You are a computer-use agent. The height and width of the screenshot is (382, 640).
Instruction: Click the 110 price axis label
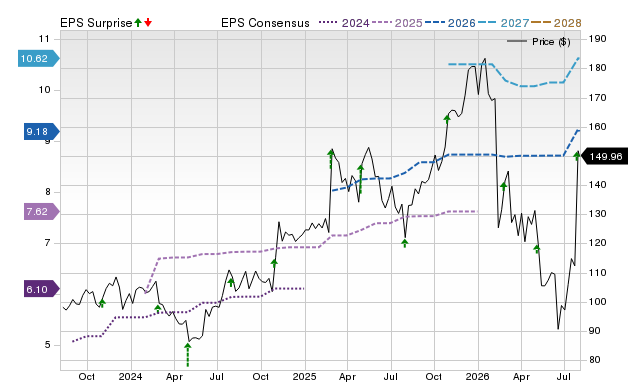pos(598,273)
